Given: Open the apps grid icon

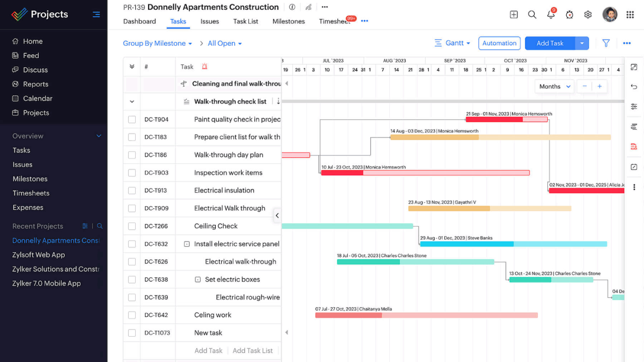Looking at the screenshot, I should [x=630, y=14].
